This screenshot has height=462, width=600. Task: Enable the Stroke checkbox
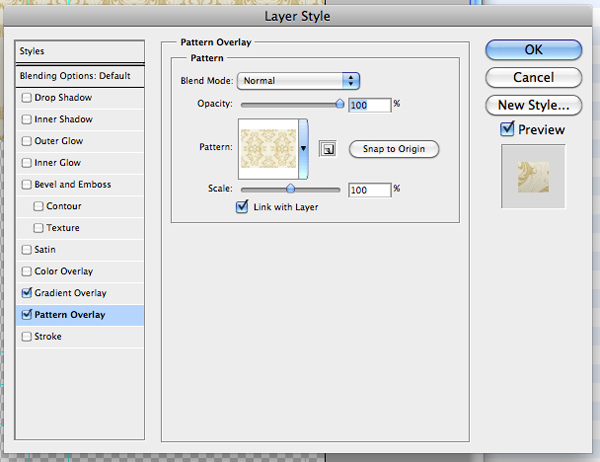coord(26,336)
